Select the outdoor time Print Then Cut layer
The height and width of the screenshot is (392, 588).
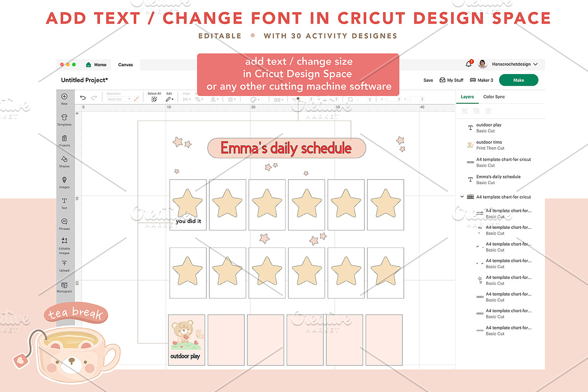tap(500, 145)
